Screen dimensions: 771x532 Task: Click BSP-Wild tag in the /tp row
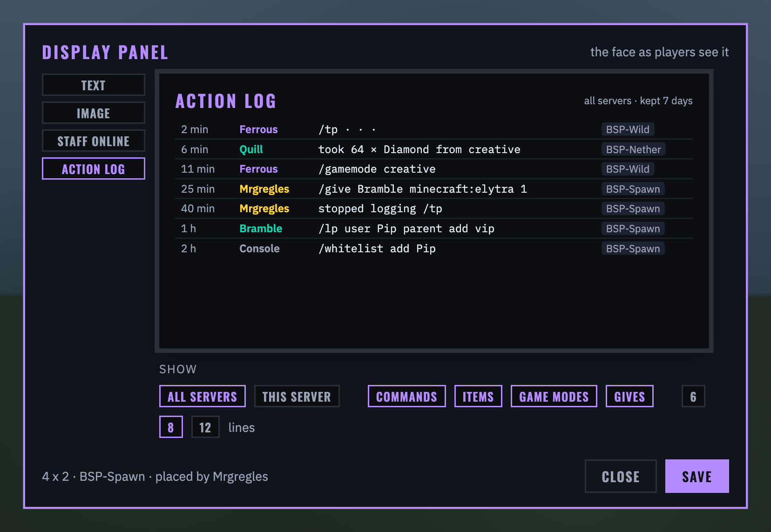pos(628,129)
